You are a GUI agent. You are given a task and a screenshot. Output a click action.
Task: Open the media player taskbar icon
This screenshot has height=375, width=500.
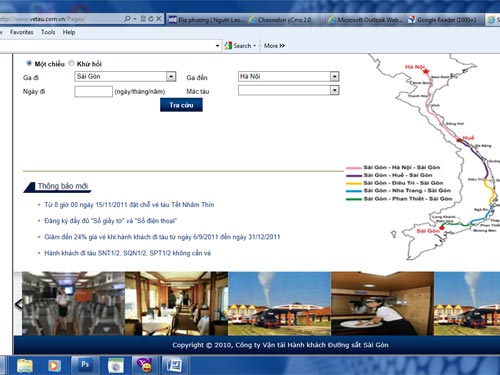(x=54, y=366)
